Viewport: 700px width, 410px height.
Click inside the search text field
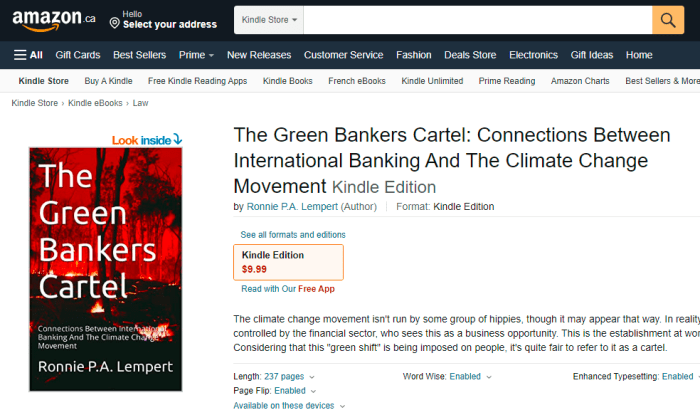(x=478, y=20)
